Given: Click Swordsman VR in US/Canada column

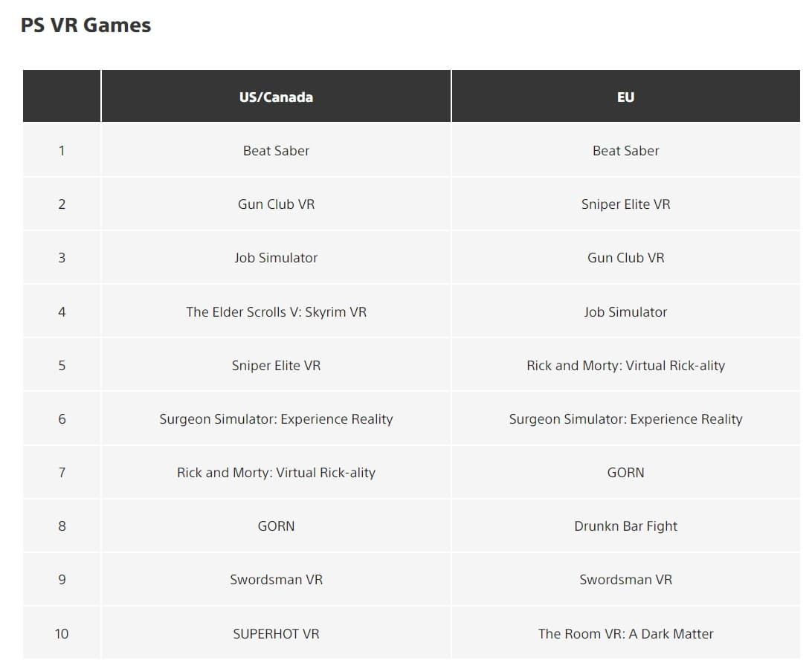Looking at the screenshot, I should [276, 580].
